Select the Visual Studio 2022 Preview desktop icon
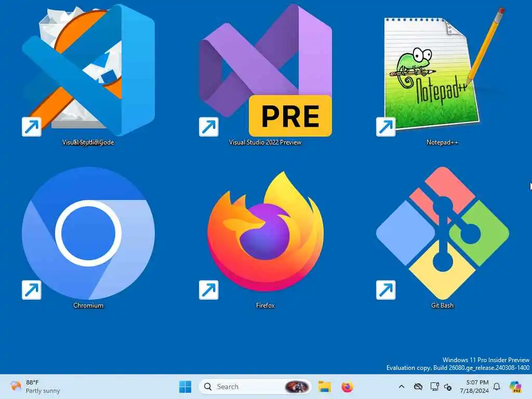This screenshot has width=532, height=399. tap(265, 70)
